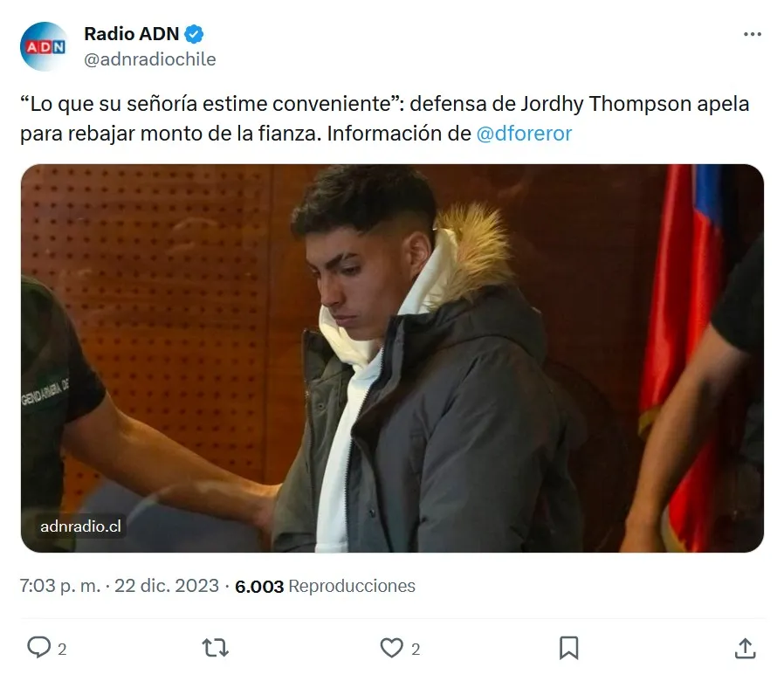Click the adnradio.cl source label
This screenshot has height=674, width=784.
(x=80, y=526)
